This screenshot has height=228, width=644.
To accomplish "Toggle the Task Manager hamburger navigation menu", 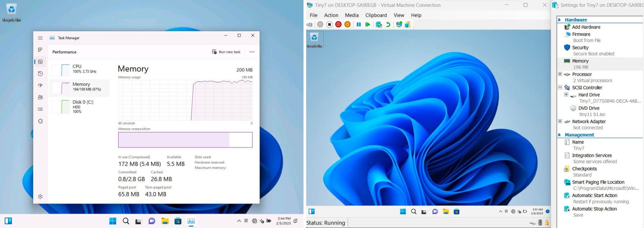I will click(40, 38).
